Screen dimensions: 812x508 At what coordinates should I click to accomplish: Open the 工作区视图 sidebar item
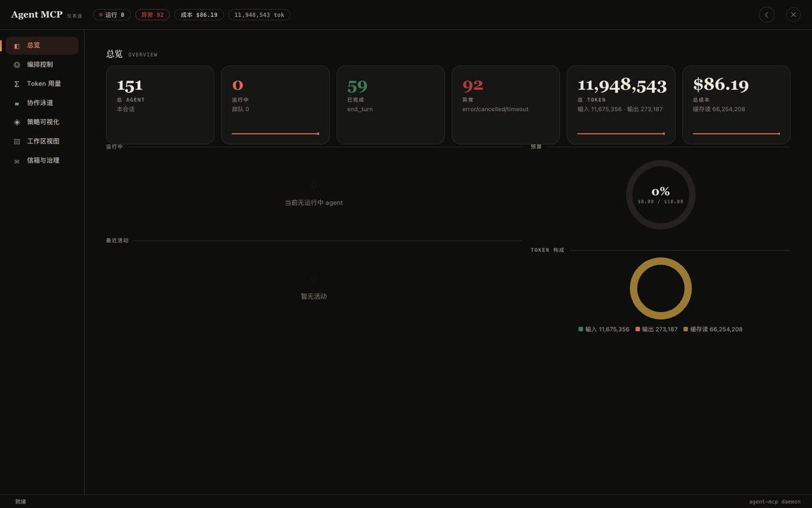(42, 142)
